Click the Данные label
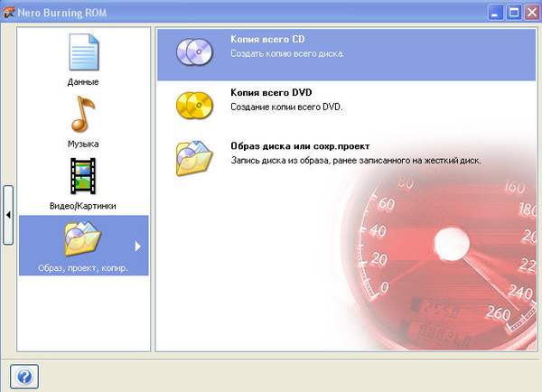The height and width of the screenshot is (392, 542). pyautogui.click(x=83, y=82)
